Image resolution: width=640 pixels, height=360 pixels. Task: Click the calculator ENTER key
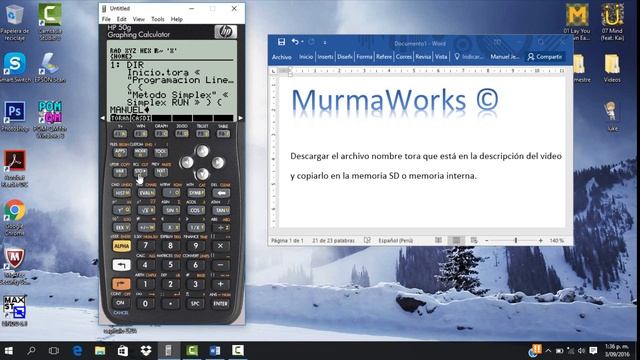click(x=220, y=304)
